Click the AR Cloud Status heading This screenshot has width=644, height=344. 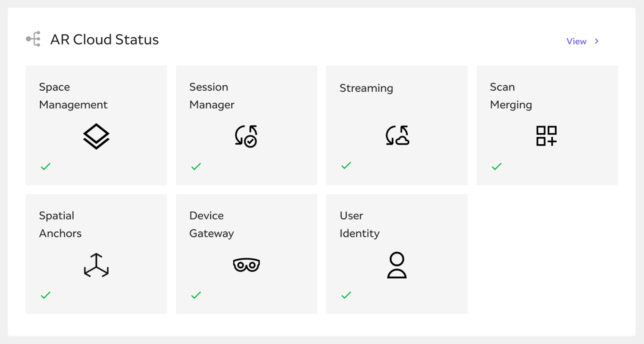pos(104,40)
